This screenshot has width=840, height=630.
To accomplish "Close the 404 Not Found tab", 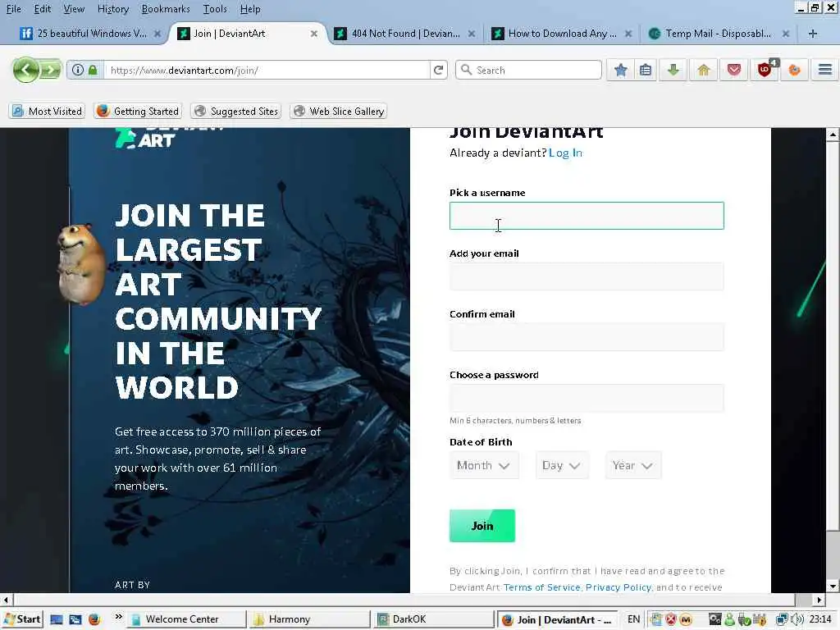I will pyautogui.click(x=472, y=34).
